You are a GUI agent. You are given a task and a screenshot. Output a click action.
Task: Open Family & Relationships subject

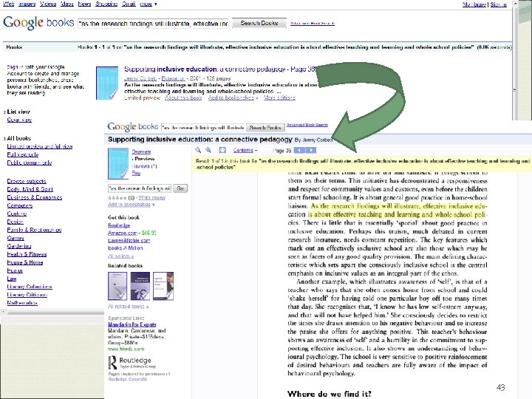click(34, 230)
